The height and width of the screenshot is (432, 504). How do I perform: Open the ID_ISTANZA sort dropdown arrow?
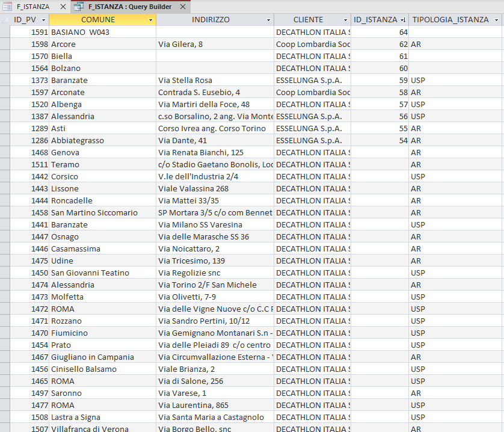pyautogui.click(x=403, y=20)
